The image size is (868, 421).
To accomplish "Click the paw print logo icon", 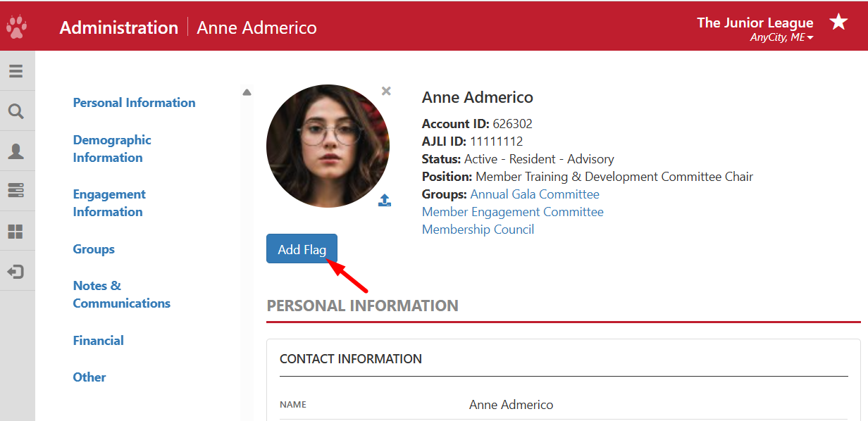I will coord(16,27).
